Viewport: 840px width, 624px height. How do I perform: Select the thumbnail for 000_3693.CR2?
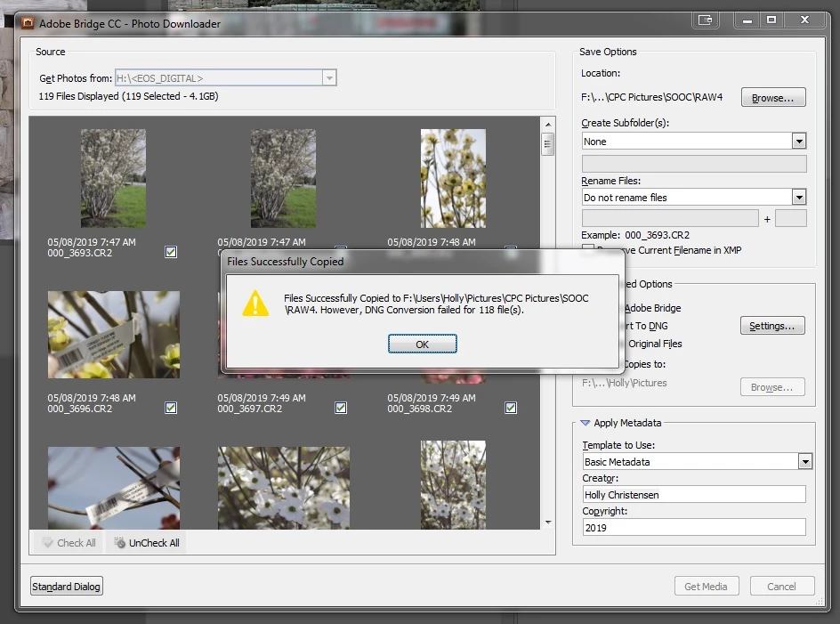pyautogui.click(x=113, y=178)
